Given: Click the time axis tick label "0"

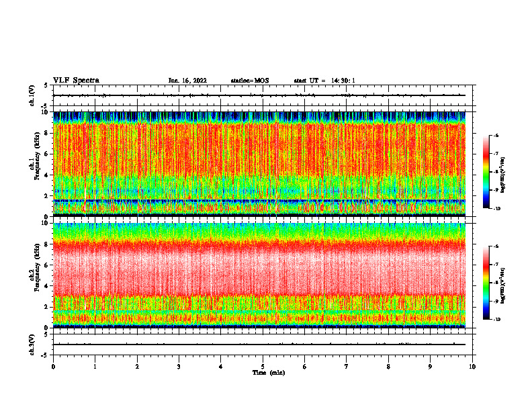Looking at the screenshot, I should click(x=53, y=367).
